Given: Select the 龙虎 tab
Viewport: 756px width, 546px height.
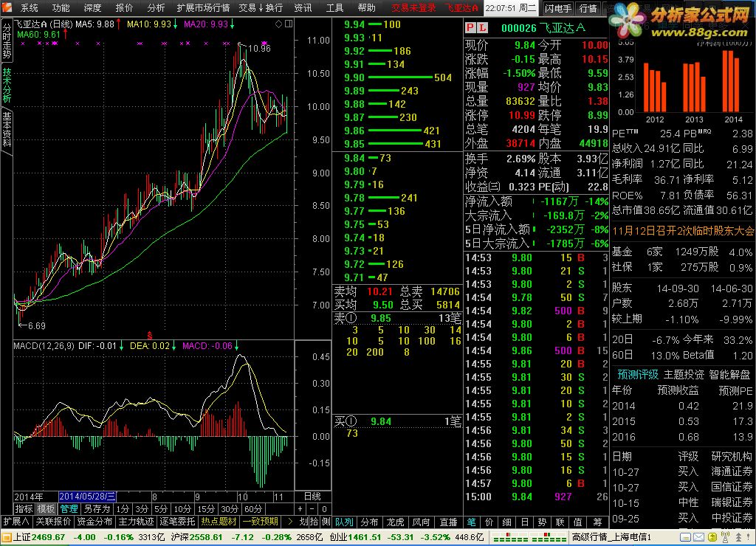Looking at the screenshot, I should (395, 522).
